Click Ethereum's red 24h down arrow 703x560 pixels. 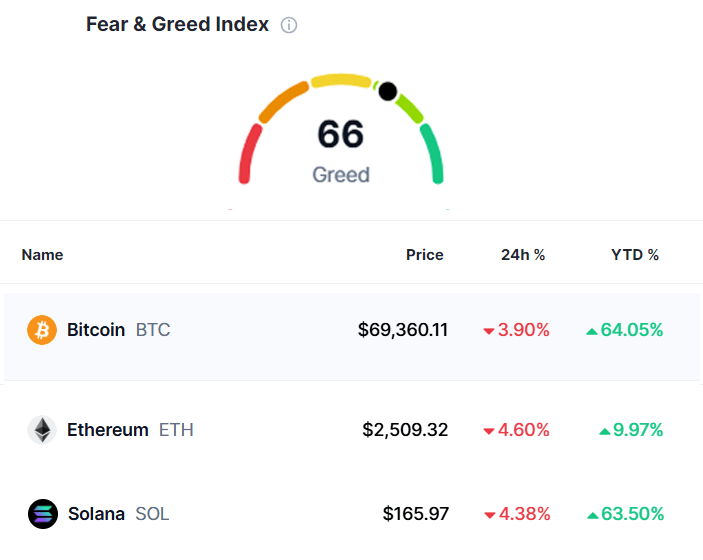pyautogui.click(x=489, y=431)
